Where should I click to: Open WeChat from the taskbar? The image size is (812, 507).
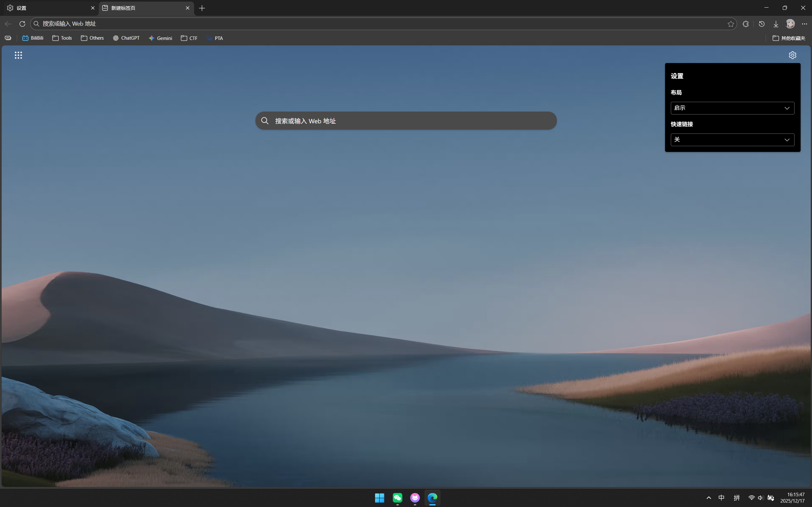397,498
